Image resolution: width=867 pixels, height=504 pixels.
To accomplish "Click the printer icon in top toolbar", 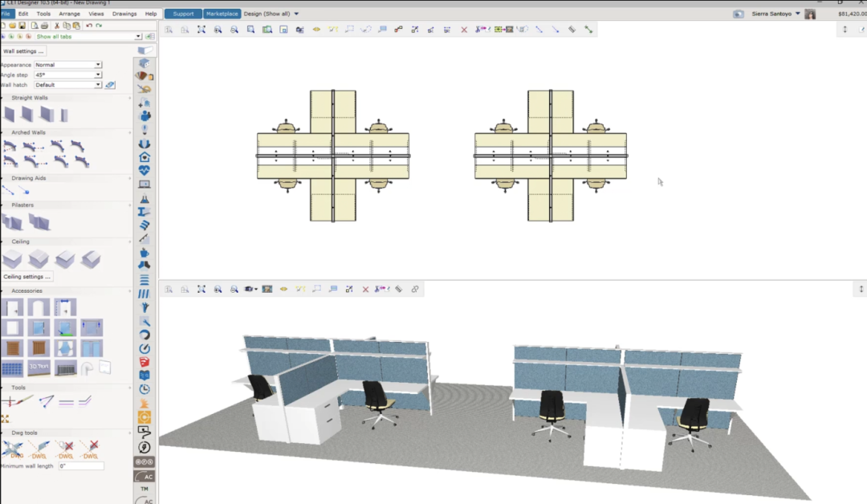I will (x=44, y=26).
